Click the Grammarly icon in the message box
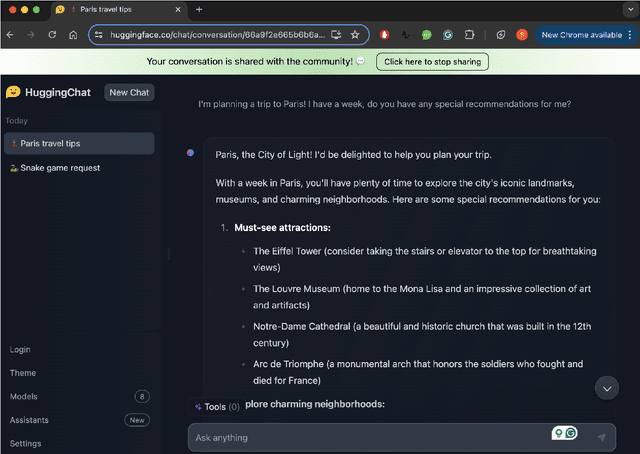 (x=571, y=433)
